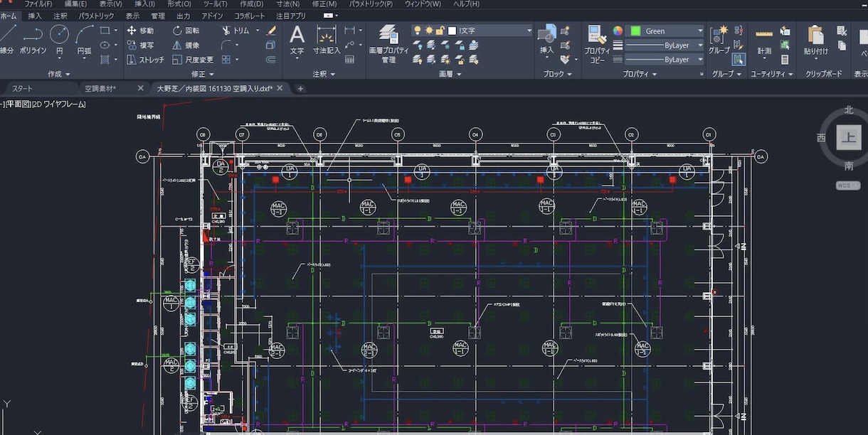The height and width of the screenshot is (435, 868).
Task: Select the 計測 measure tool
Action: pos(764,42)
